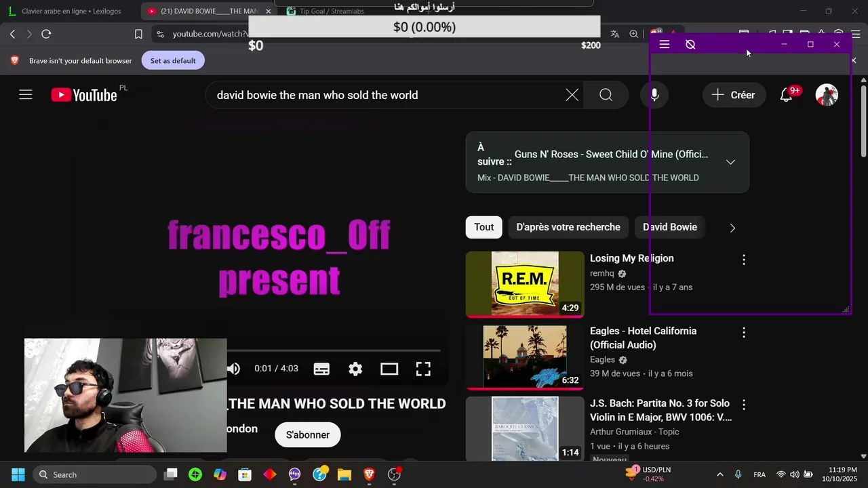The height and width of the screenshot is (488, 868).
Task: Open Brave main menu
Action: point(856,34)
